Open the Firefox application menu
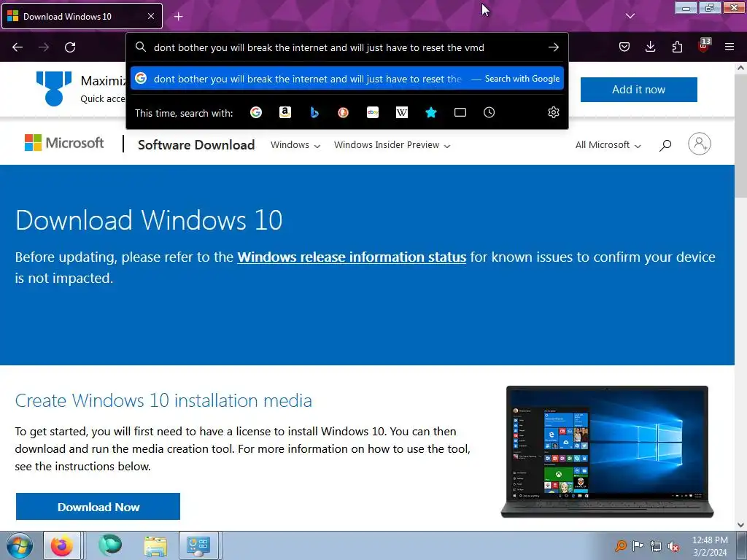 (x=729, y=47)
